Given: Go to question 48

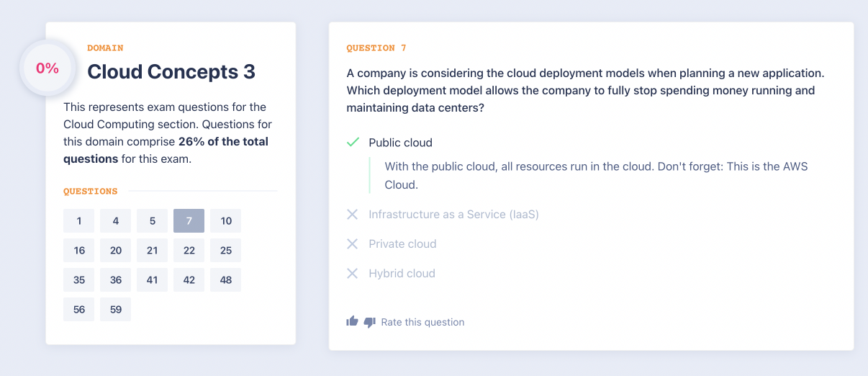Looking at the screenshot, I should coord(226,280).
